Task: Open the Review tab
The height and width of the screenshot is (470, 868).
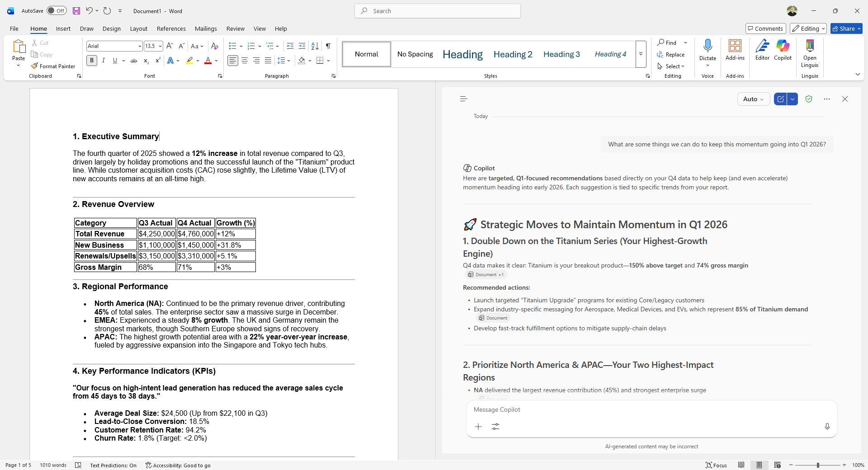Action: [x=235, y=28]
